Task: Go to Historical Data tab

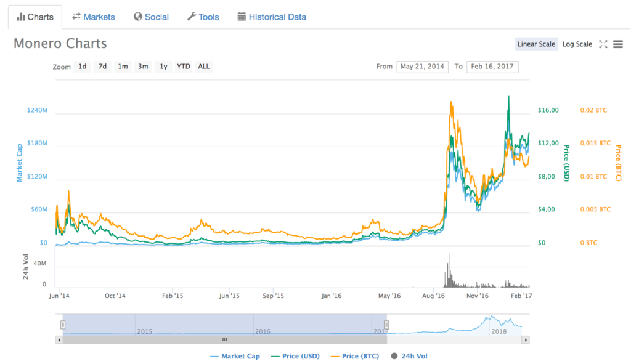Action: tap(272, 17)
